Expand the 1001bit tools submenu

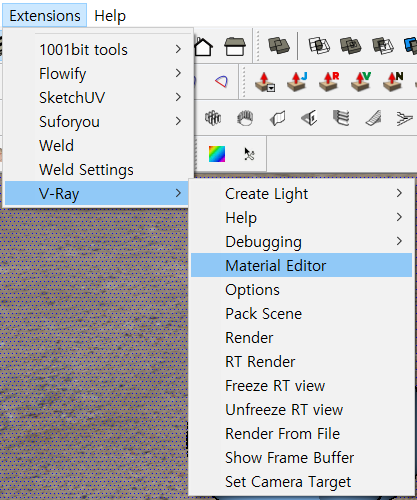[99, 50]
